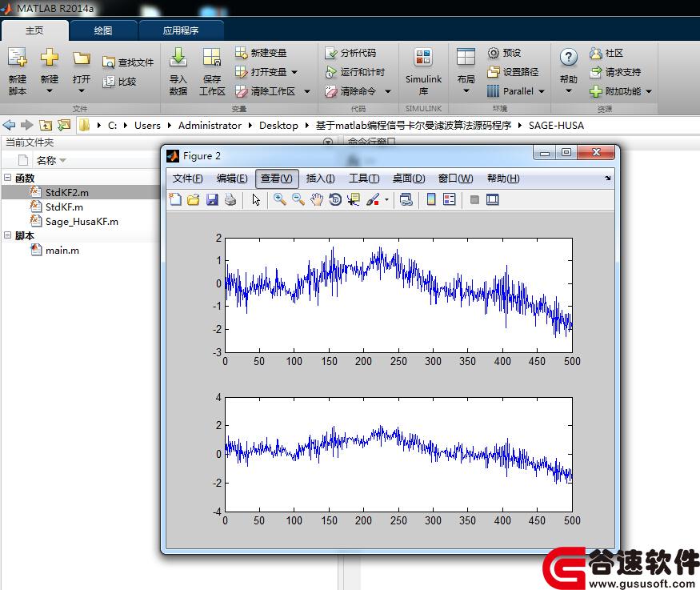
Task: Open the 查看(V) menu in Figure 2
Action: click(277, 179)
